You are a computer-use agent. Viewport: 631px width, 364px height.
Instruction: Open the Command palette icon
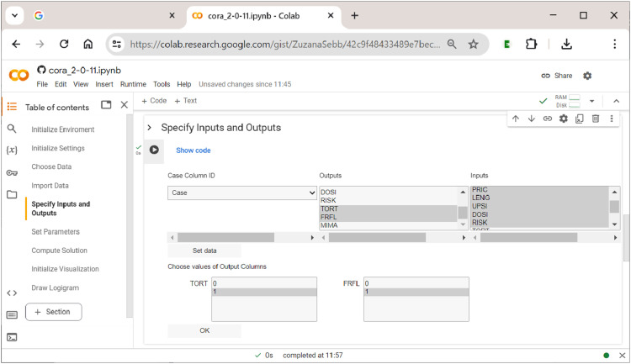12,315
